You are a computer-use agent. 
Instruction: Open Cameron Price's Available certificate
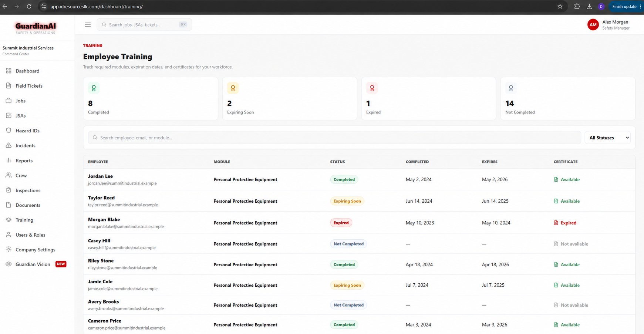click(x=567, y=325)
